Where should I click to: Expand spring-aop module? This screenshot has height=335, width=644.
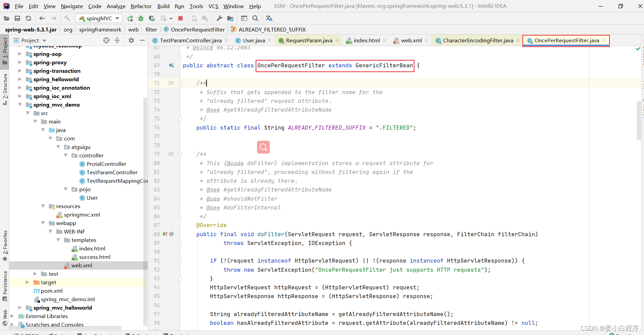click(20, 54)
